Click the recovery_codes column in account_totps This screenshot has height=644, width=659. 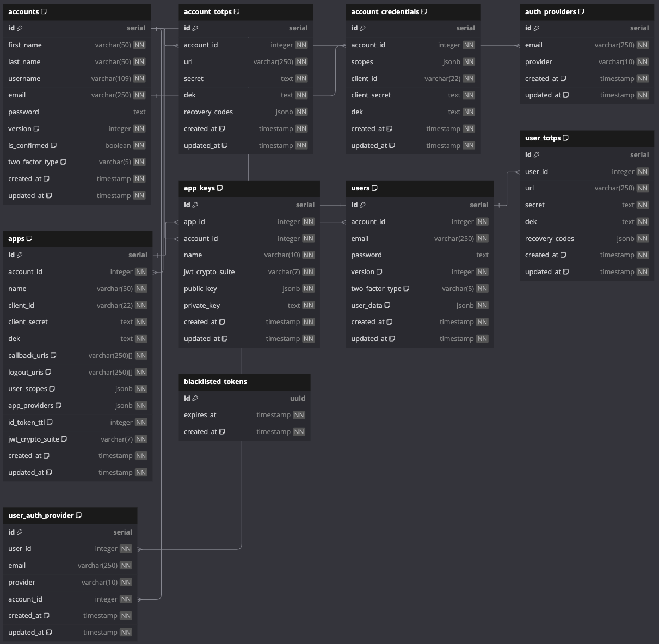point(245,112)
